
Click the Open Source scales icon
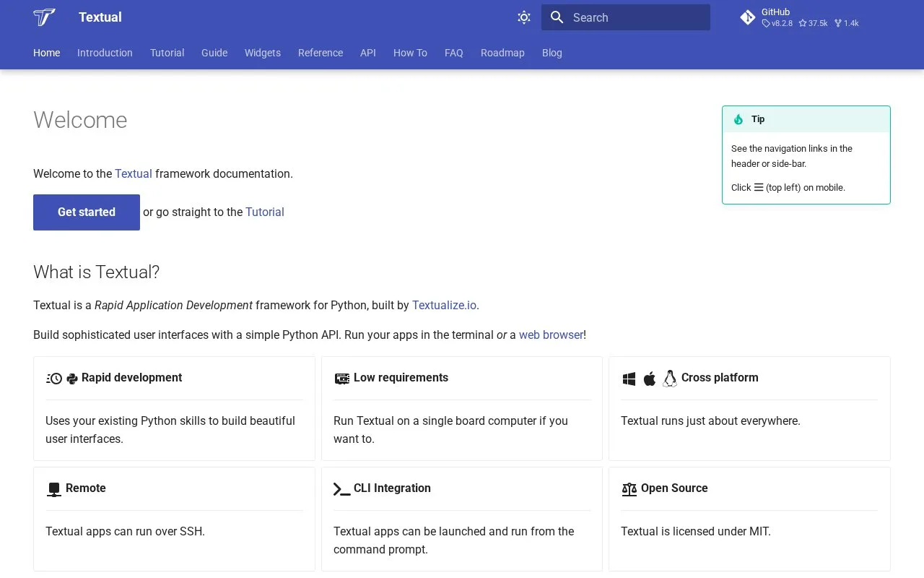click(629, 489)
